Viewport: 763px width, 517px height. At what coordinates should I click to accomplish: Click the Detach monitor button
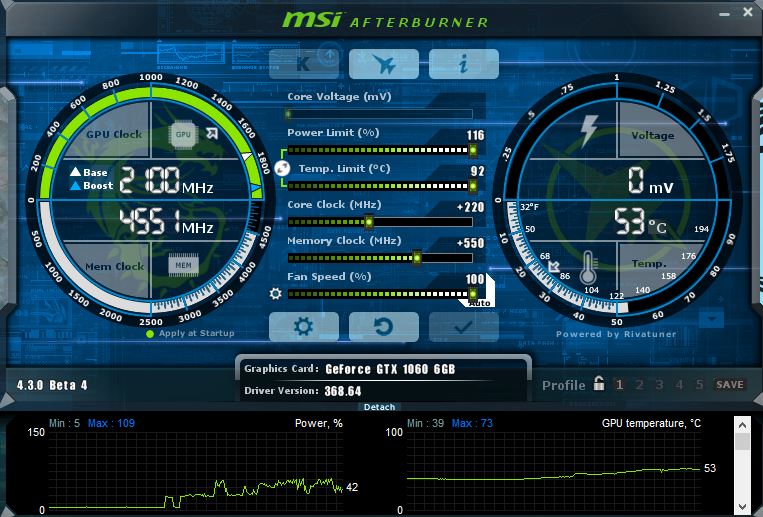pos(380,407)
